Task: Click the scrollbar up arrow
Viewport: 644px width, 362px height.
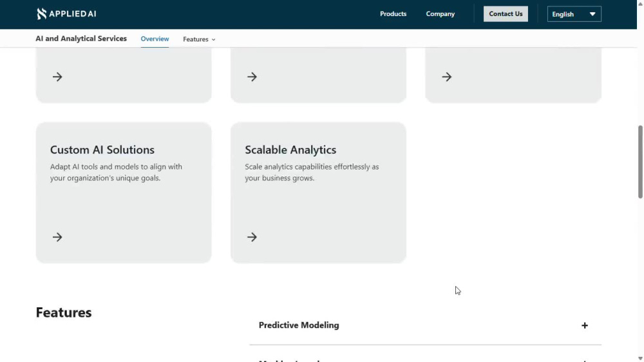Action: click(x=640, y=3)
